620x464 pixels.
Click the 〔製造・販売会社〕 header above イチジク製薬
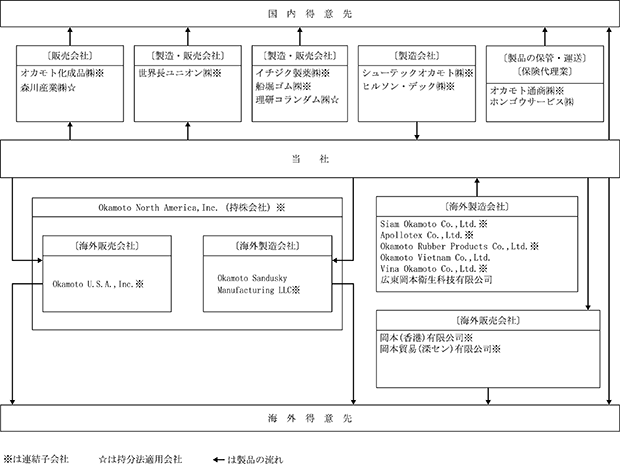click(300, 56)
